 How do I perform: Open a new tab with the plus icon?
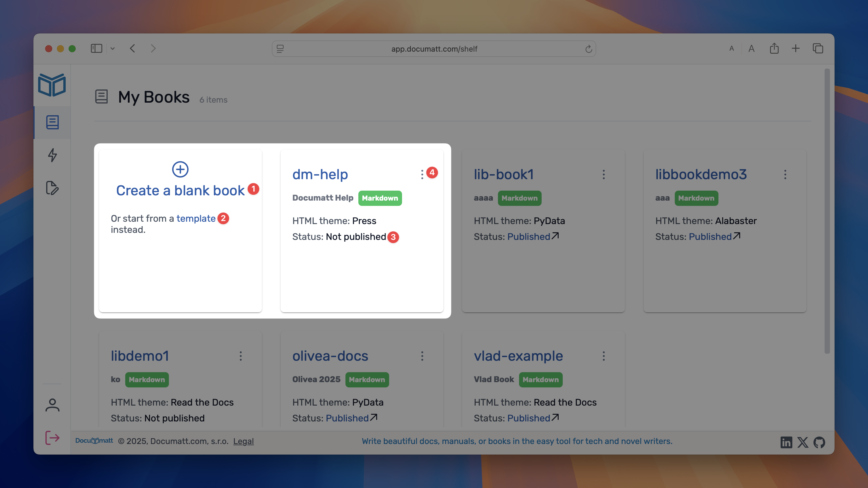pos(795,48)
